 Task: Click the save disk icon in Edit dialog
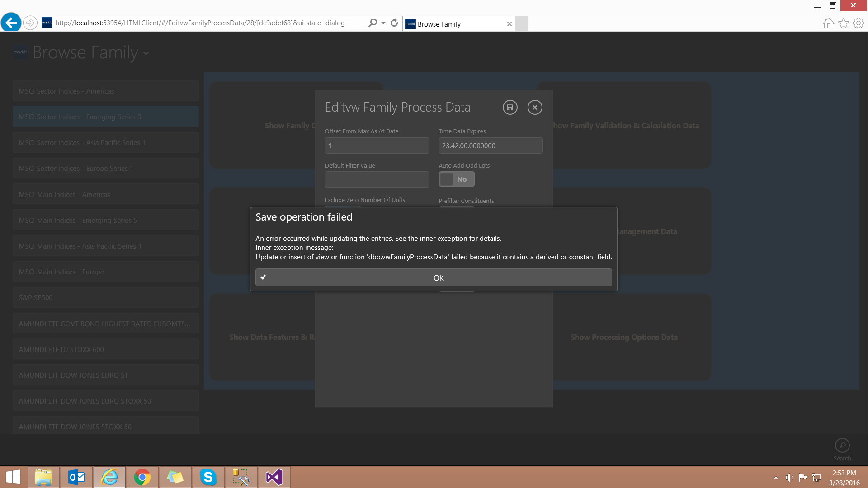point(510,108)
